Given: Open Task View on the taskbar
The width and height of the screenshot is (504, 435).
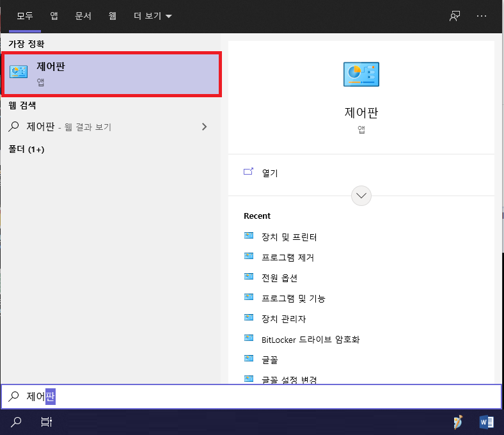Looking at the screenshot, I should (x=47, y=422).
